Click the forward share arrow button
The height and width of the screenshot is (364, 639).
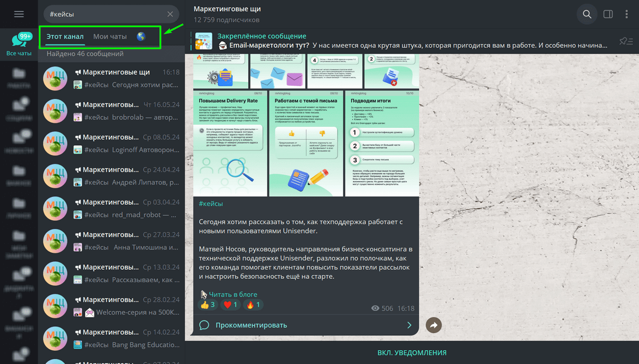pos(434,325)
